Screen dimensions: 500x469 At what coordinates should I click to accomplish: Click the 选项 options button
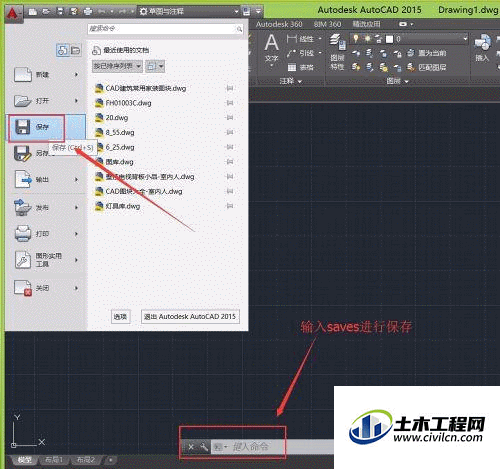point(120,316)
